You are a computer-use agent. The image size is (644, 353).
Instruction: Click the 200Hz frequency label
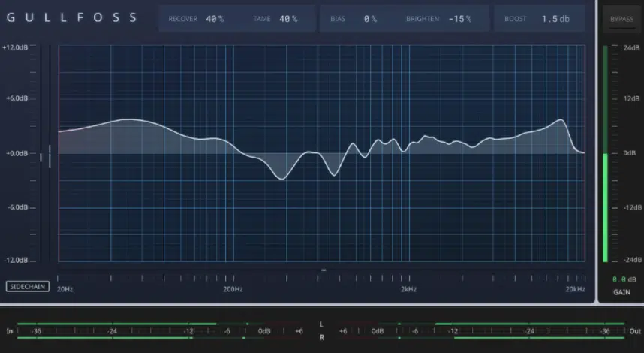[233, 289]
